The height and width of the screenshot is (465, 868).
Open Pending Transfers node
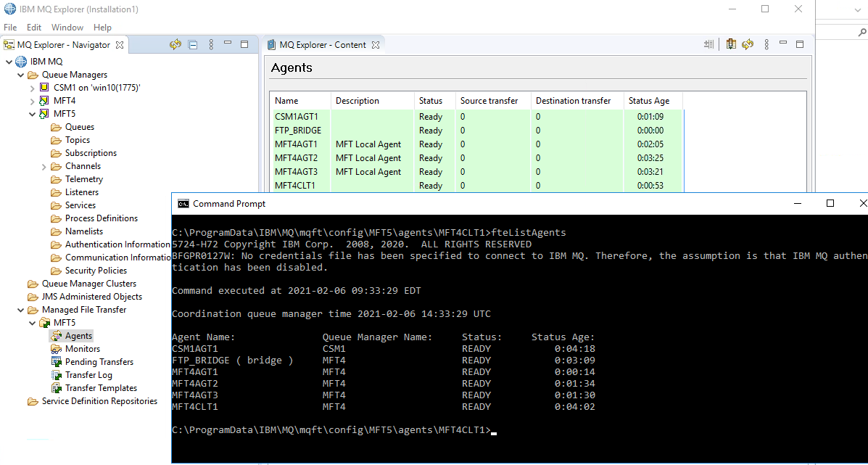[99, 362]
